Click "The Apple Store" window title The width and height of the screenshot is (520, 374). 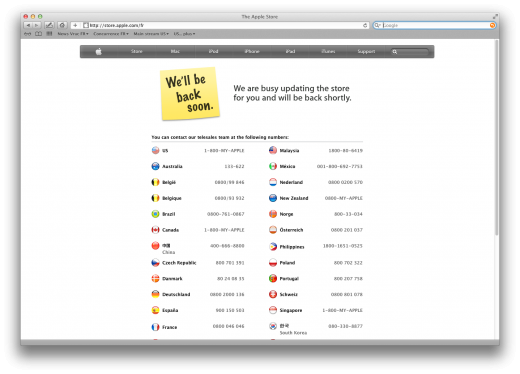pos(260,17)
